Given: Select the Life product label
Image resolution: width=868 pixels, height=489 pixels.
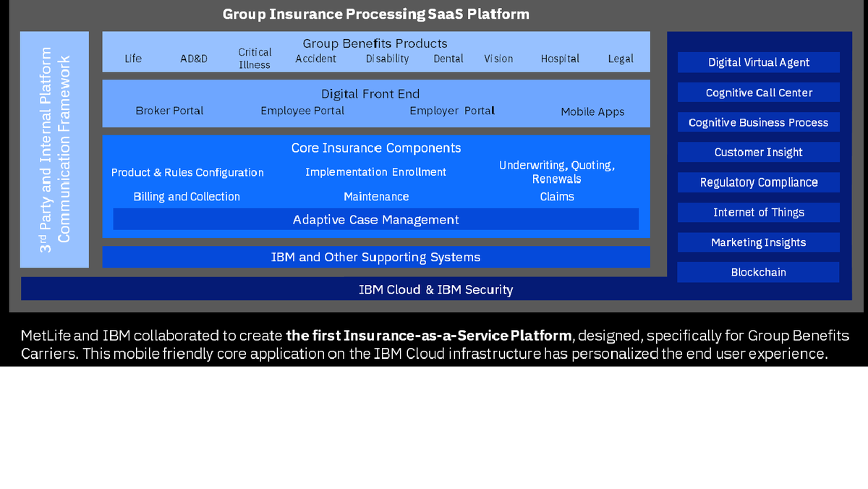Looking at the screenshot, I should [133, 59].
